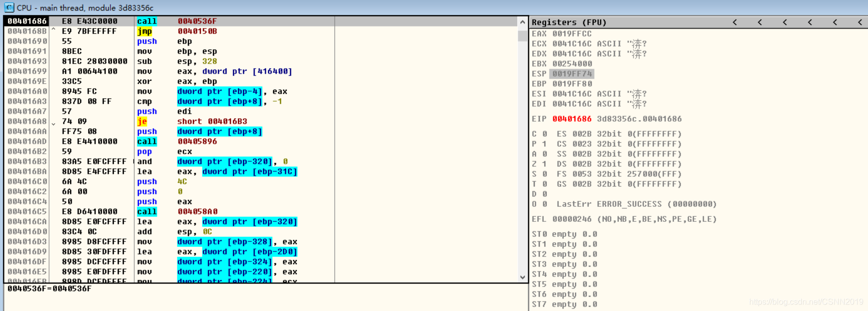Viewport: 868px width, 311px height.
Task: Select EBX register value 00254000
Action: [x=572, y=64]
